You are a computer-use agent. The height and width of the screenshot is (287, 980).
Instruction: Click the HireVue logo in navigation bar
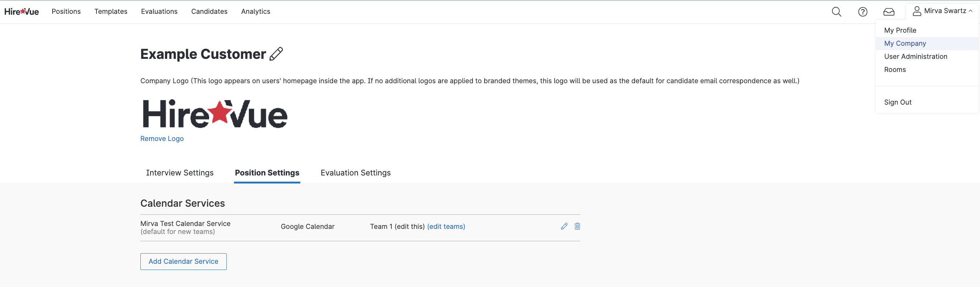point(22,11)
